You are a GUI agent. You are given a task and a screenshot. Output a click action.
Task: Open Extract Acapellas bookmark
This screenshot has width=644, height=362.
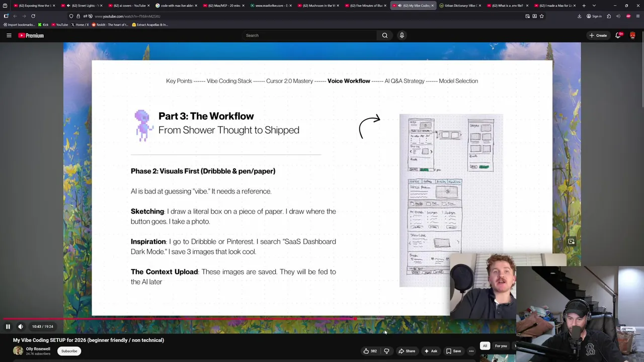tap(149, 25)
